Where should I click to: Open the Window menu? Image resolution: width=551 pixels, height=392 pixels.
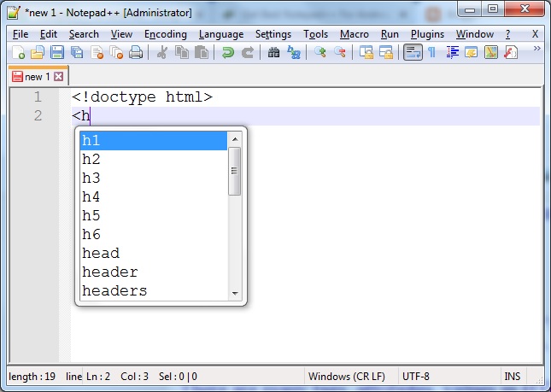pyautogui.click(x=475, y=34)
